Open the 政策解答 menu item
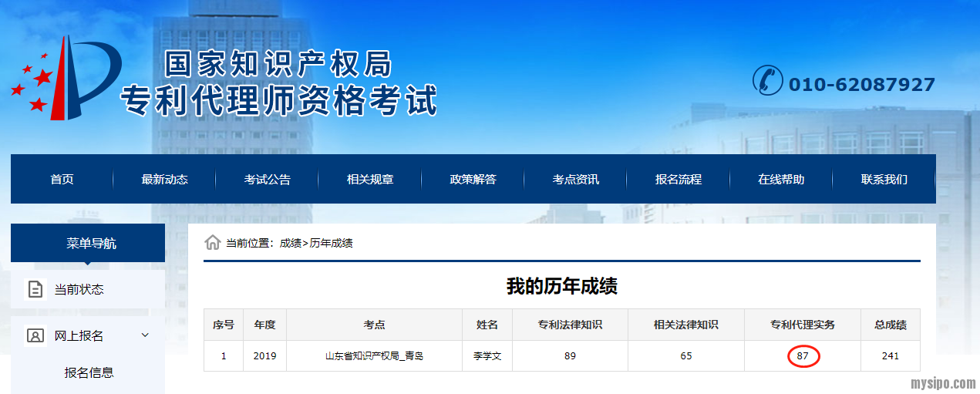 [x=473, y=180]
